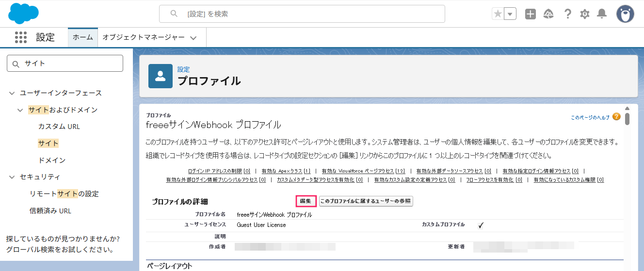Click the global actions plus icon
The width and height of the screenshot is (644, 271).
click(x=531, y=14)
